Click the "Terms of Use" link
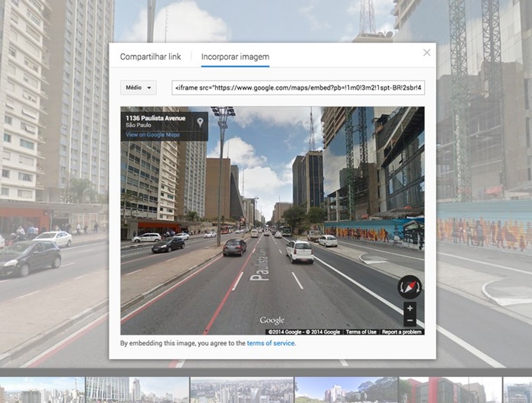532x403 pixels. (360, 331)
